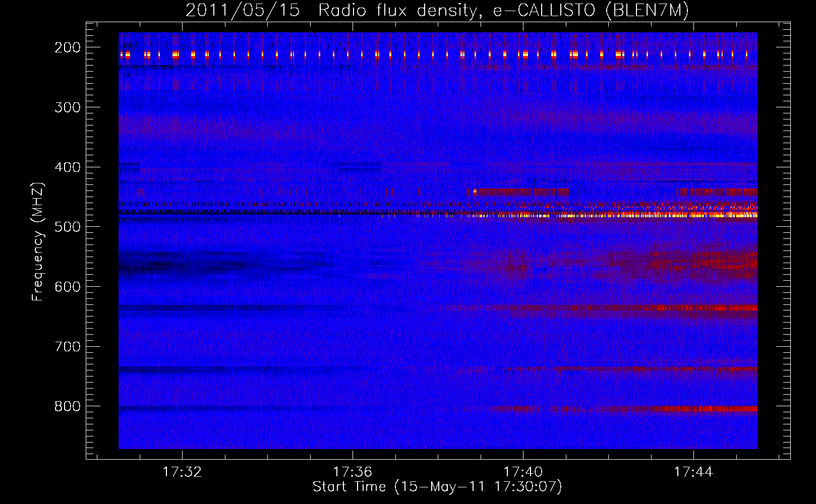Click the 400 frequency tick label
Image resolution: width=816 pixels, height=504 pixels.
pyautogui.click(x=68, y=167)
